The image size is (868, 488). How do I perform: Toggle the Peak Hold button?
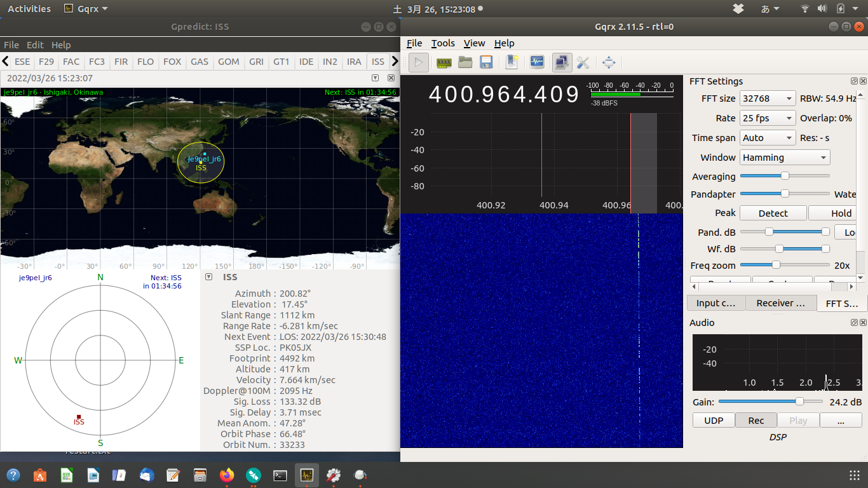832,213
